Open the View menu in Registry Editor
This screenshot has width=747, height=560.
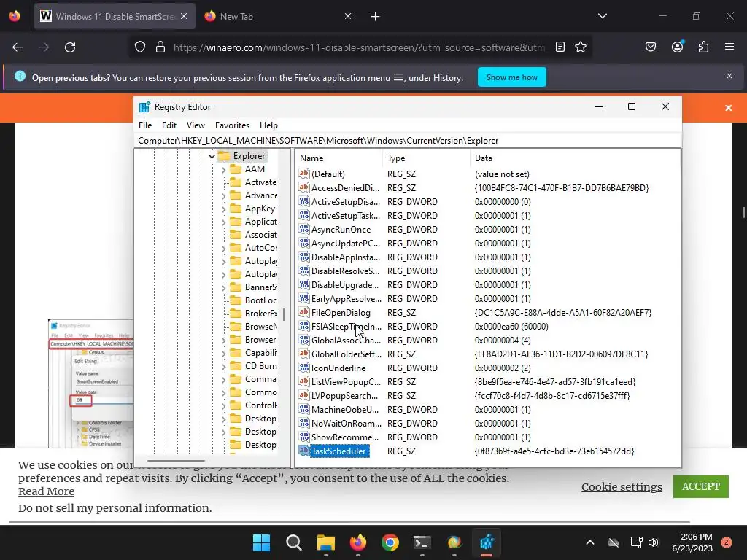pyautogui.click(x=196, y=125)
